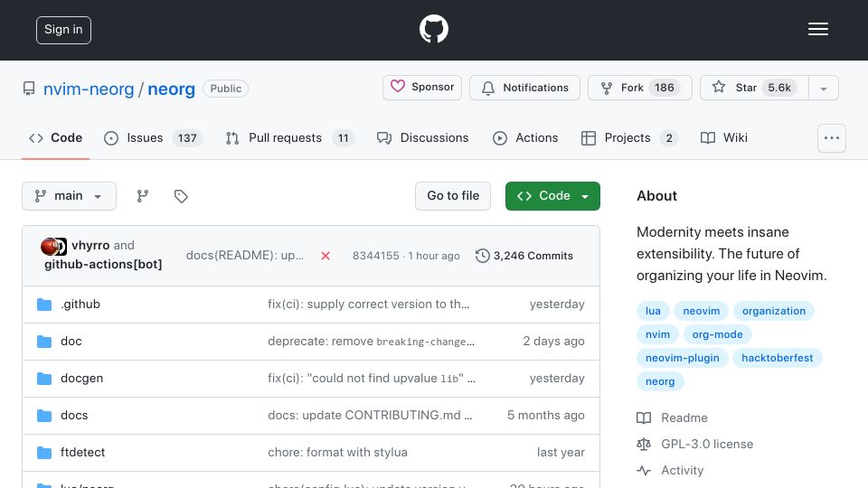Image resolution: width=868 pixels, height=488 pixels.
Task: Select the organization topic tag
Action: [x=774, y=311]
